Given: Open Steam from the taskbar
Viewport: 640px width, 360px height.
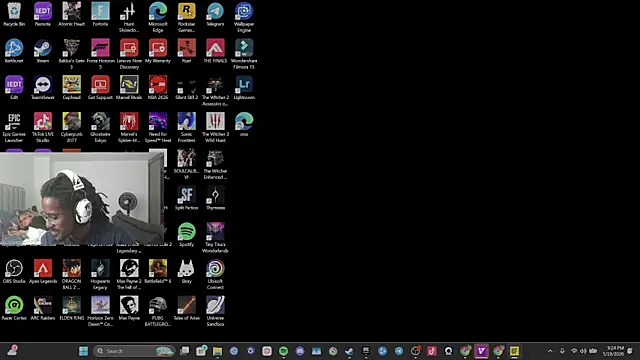Looking at the screenshot, I should (349, 351).
